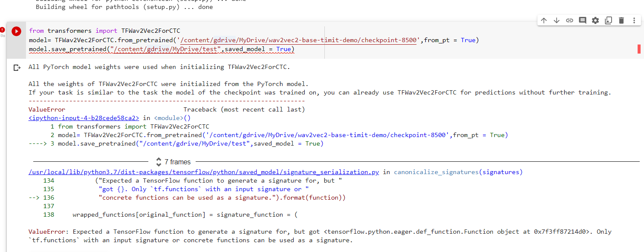This screenshot has height=252, width=644.
Task: Click into the 'from transformers import' code line
Action: coord(104,31)
